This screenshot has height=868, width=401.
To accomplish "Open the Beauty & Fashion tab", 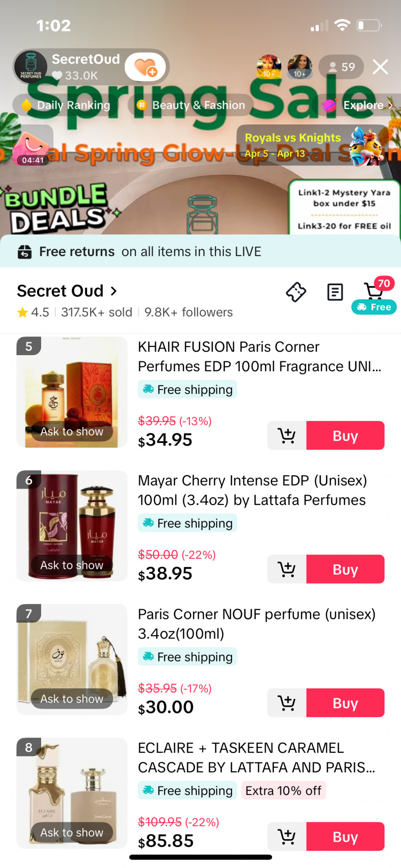I will click(x=191, y=105).
